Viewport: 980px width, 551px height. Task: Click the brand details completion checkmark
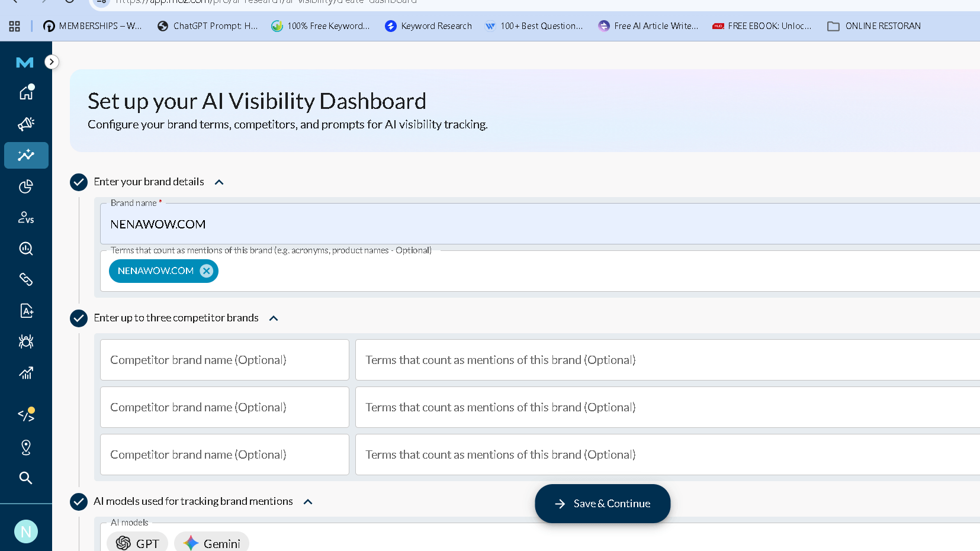coord(79,182)
